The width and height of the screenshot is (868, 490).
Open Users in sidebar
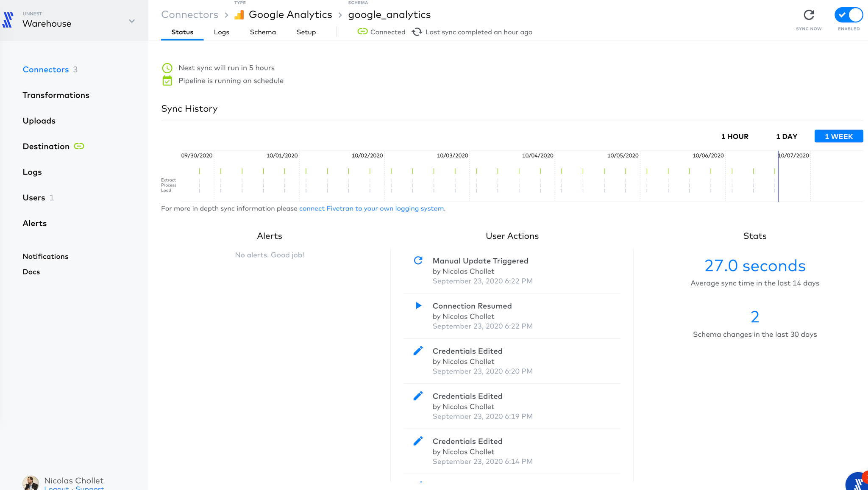click(x=34, y=198)
